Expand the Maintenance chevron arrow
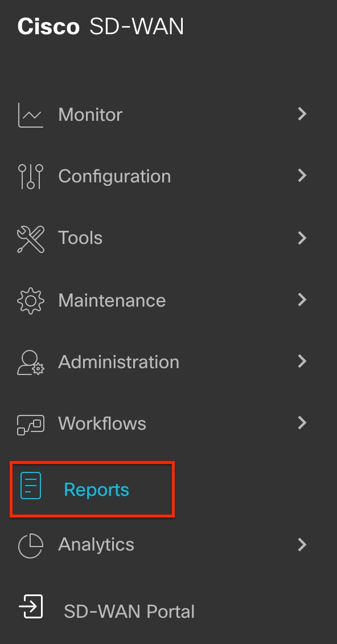Image resolution: width=337 pixels, height=644 pixels. click(302, 299)
